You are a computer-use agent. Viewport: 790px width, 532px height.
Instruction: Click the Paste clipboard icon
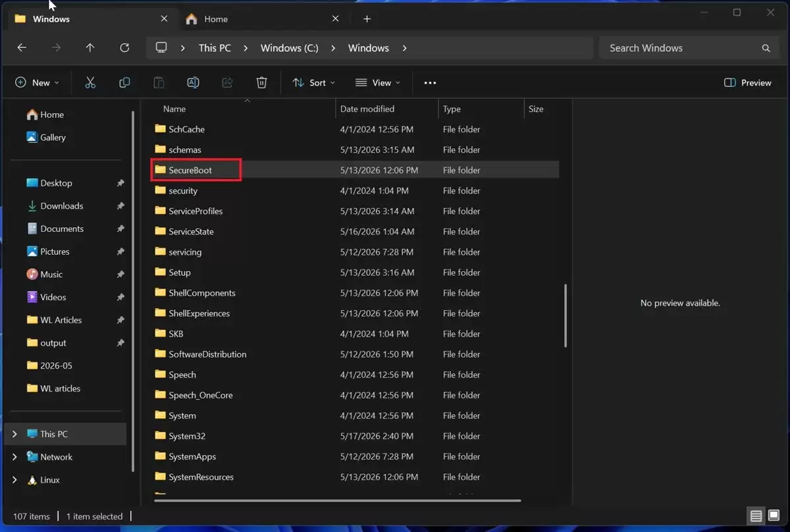[x=159, y=82]
